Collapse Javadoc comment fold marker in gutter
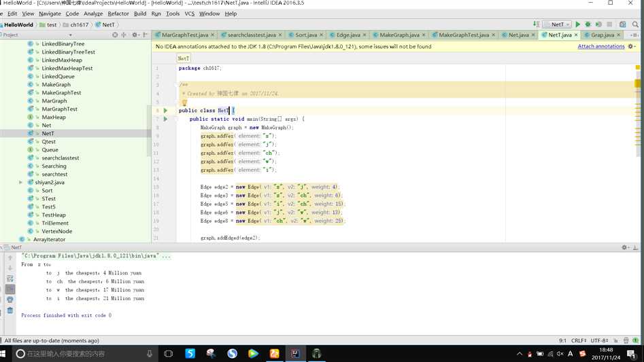This screenshot has height=362, width=644. [176, 85]
